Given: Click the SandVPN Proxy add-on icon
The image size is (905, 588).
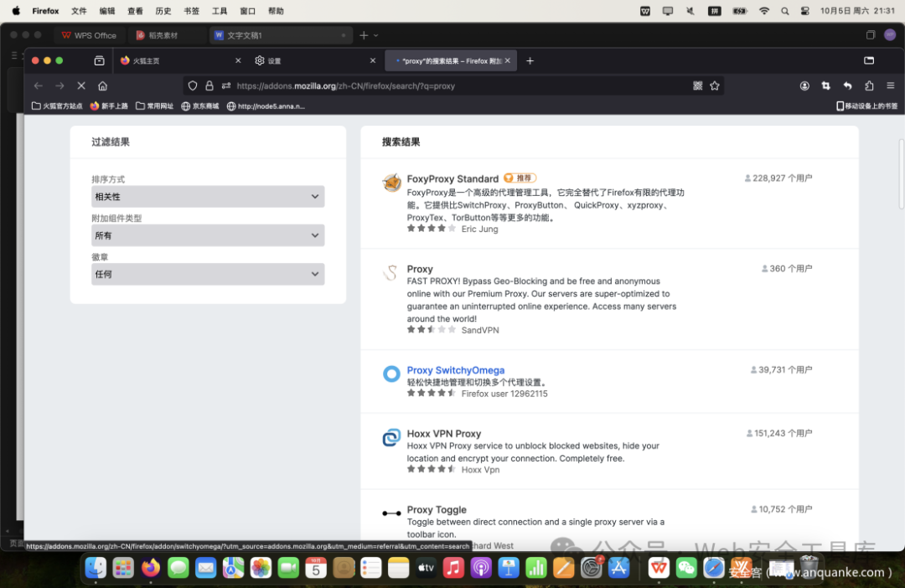Looking at the screenshot, I should [x=391, y=272].
